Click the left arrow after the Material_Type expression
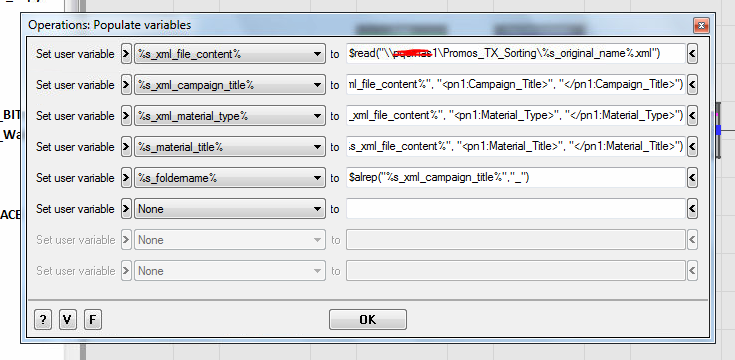This screenshot has width=735, height=360. coord(692,116)
